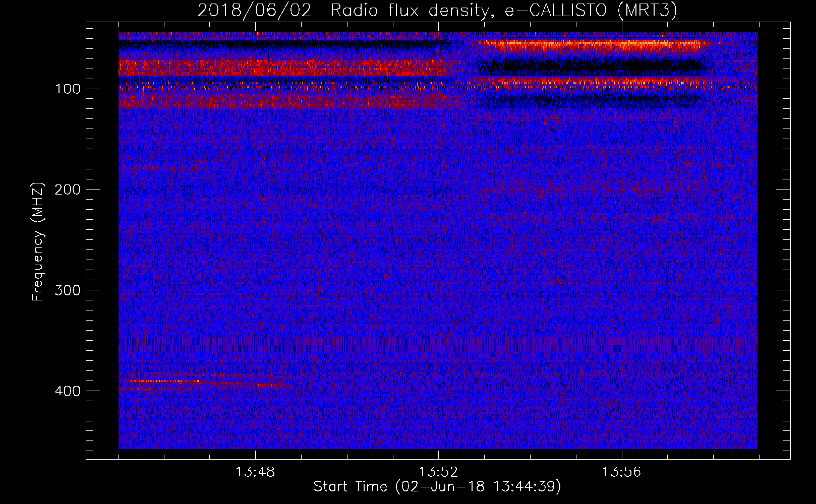Click the "Start Time (02-Jun-18 13:44:39)" label
This screenshot has height=504, width=816.
pos(437,487)
